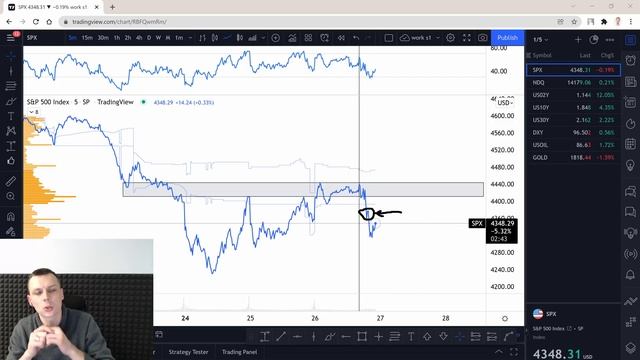Image resolution: width=640 pixels, height=360 pixels.
Task: Open the economic calendar panel icon
Action: point(631,144)
